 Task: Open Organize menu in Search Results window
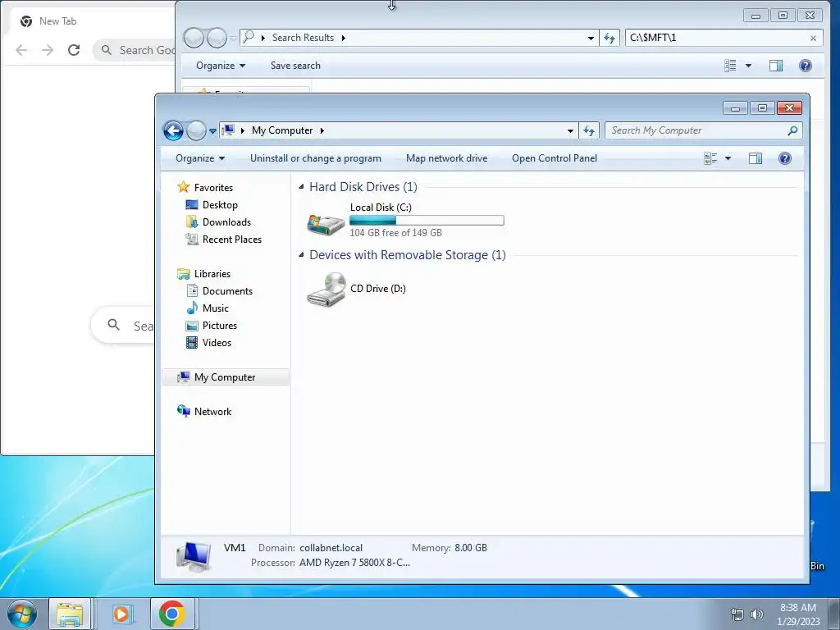click(220, 66)
